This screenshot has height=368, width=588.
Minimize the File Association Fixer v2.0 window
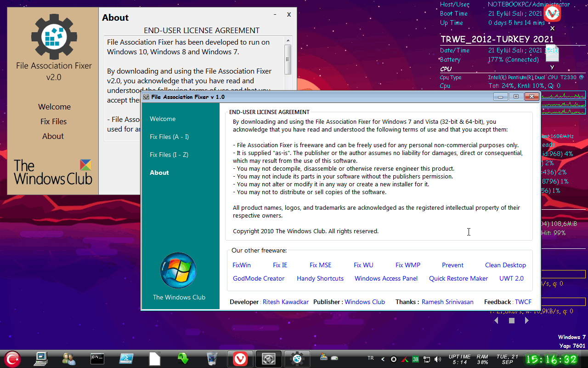pos(275,15)
